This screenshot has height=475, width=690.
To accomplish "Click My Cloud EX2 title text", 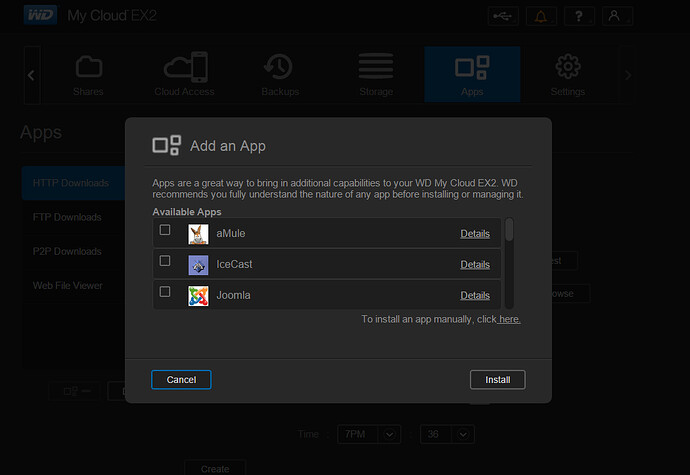I will pos(112,16).
